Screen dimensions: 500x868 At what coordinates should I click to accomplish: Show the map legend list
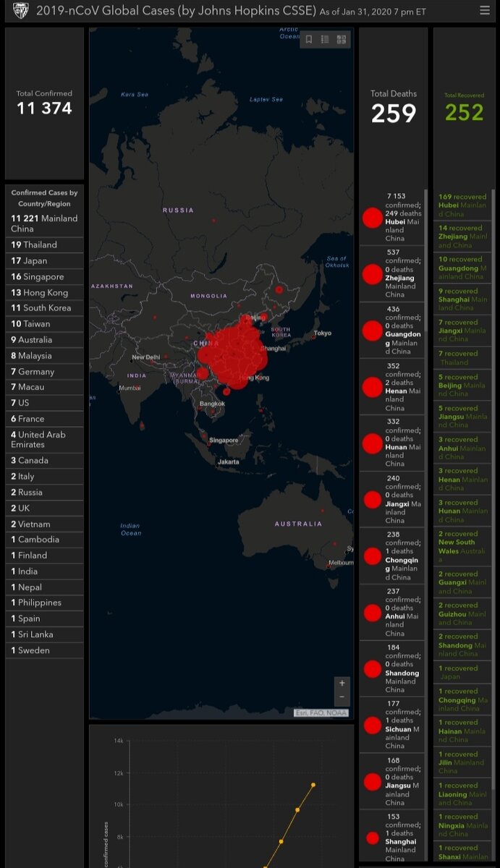[x=325, y=40]
